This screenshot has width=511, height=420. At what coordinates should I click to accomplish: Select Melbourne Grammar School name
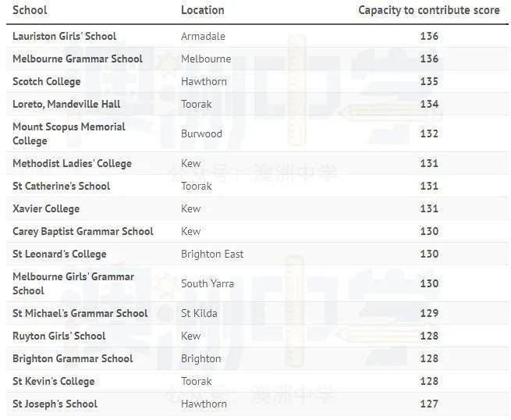pyautogui.click(x=77, y=59)
